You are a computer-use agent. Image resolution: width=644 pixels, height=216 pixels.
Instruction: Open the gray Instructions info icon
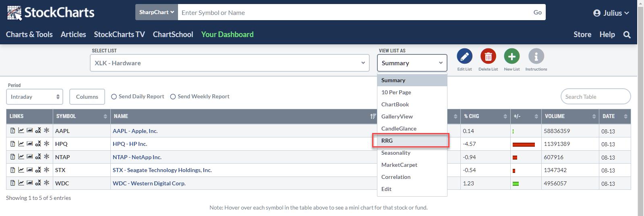coord(536,57)
